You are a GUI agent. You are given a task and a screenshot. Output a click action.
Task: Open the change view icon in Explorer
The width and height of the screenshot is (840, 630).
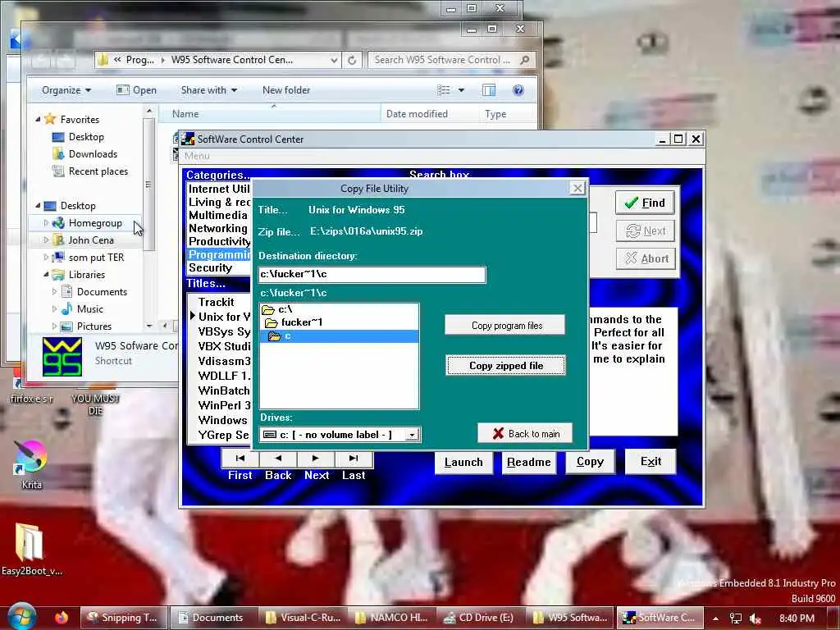(x=444, y=90)
